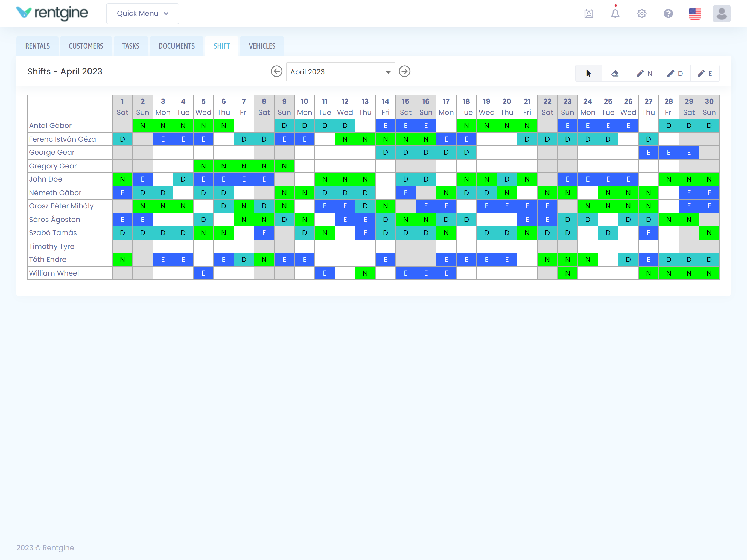Image resolution: width=747 pixels, height=560 pixels.
Task: Open the notifications bell
Action: point(615,13)
